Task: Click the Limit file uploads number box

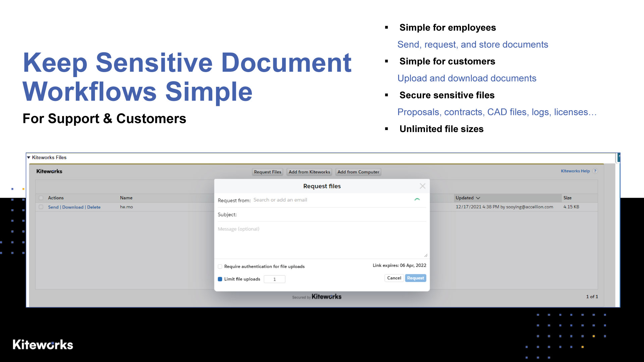Action: tap(274, 279)
